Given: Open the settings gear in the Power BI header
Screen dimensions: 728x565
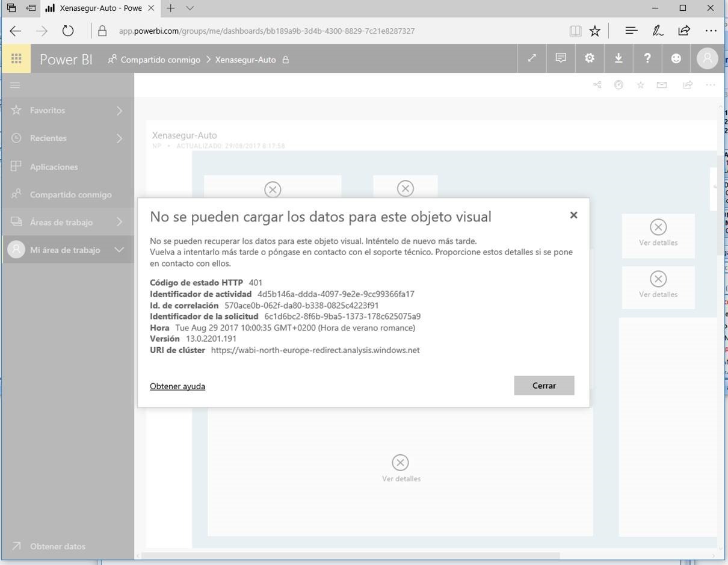Looking at the screenshot, I should coord(590,58).
